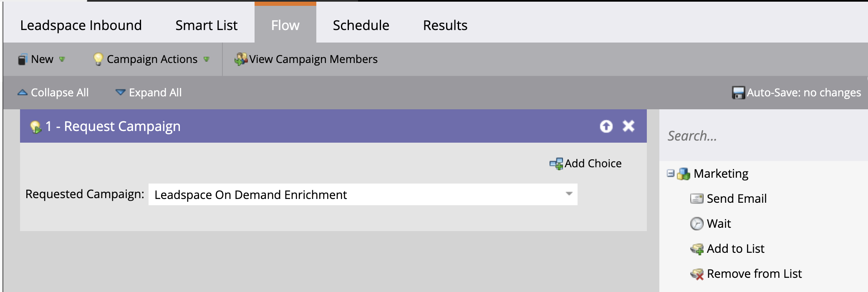868x292 pixels.
Task: Select the Send Email flow action
Action: click(729, 199)
